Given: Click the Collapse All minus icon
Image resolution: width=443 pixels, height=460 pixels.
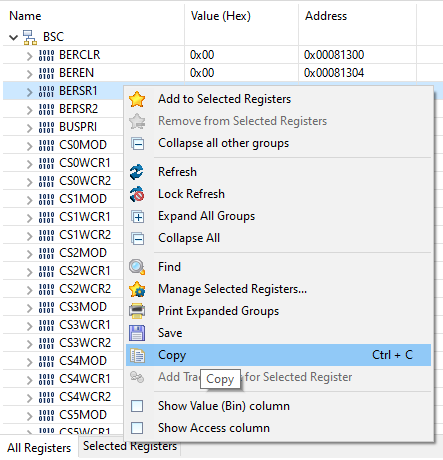Looking at the screenshot, I should pos(138,239).
